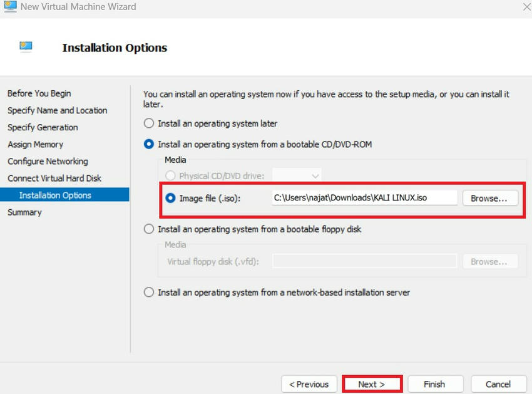
Task: Select install from bootable CD/DVD-ROM option
Action: (149, 144)
